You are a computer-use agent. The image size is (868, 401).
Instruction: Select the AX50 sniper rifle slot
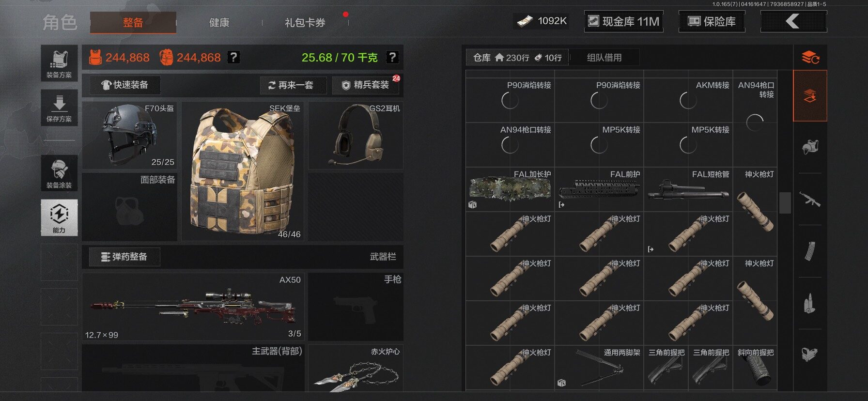click(x=193, y=307)
